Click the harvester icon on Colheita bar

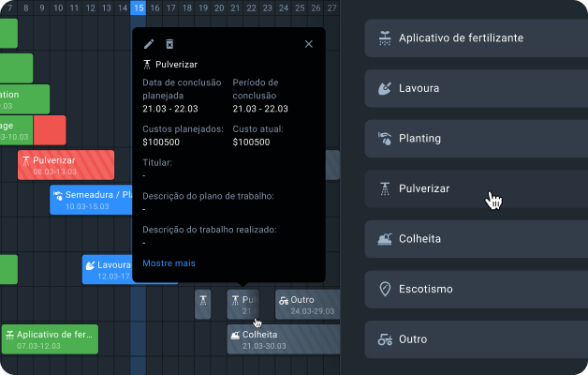[235, 335]
